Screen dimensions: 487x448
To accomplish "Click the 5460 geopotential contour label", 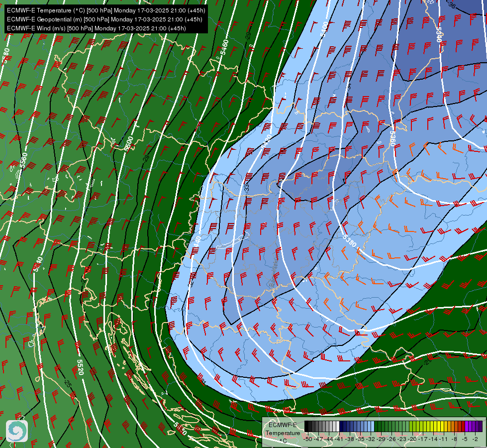I will point(224,47).
